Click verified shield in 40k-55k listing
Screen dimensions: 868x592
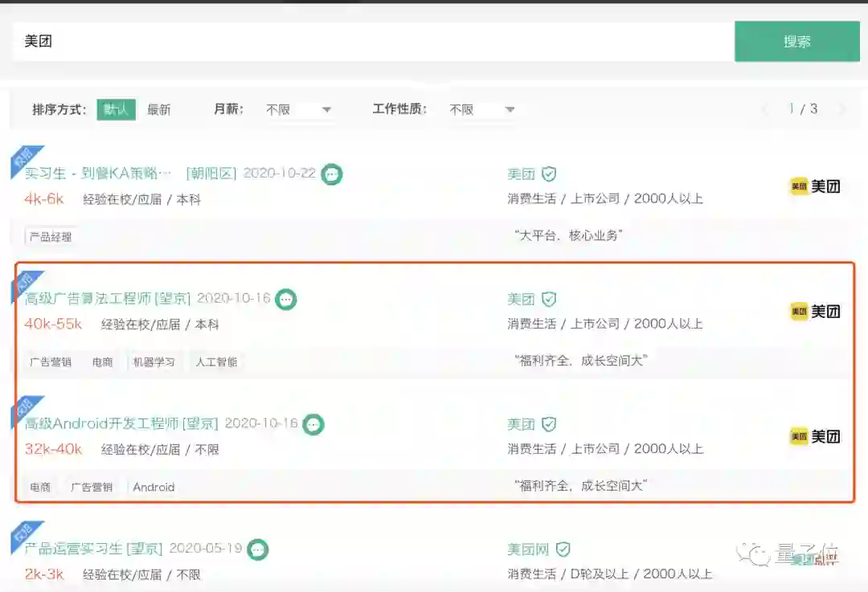click(x=549, y=300)
